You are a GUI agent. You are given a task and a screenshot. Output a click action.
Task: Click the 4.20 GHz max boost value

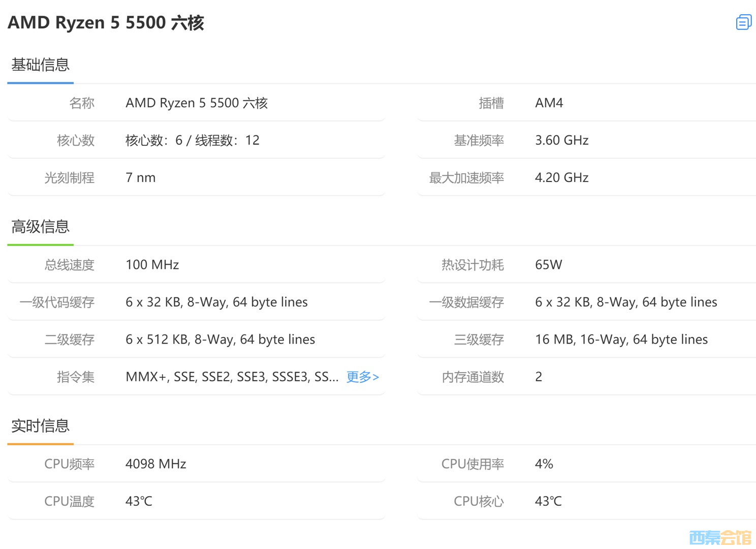[561, 178]
